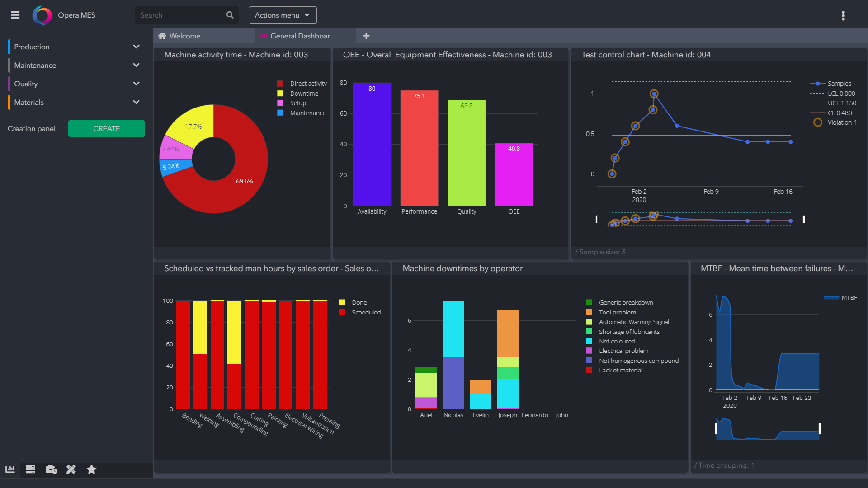Open the server stack icon in bottom toolbar
The height and width of the screenshot is (488, 868).
[x=30, y=469]
